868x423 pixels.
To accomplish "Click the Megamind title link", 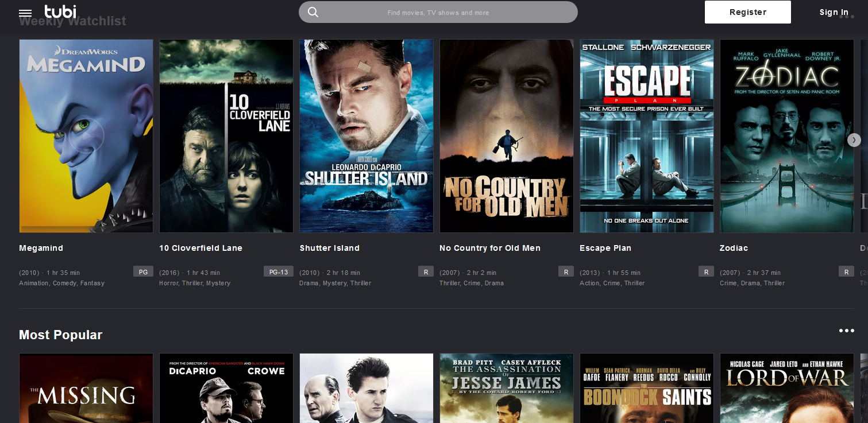I will point(41,248).
